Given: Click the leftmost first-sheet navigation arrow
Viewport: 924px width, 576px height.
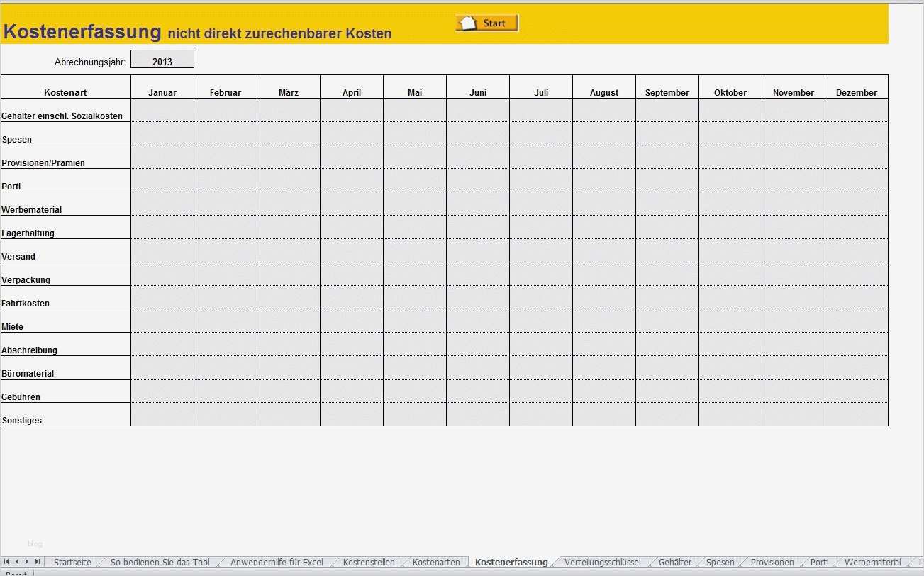Looking at the screenshot, I should pyautogui.click(x=6, y=563).
